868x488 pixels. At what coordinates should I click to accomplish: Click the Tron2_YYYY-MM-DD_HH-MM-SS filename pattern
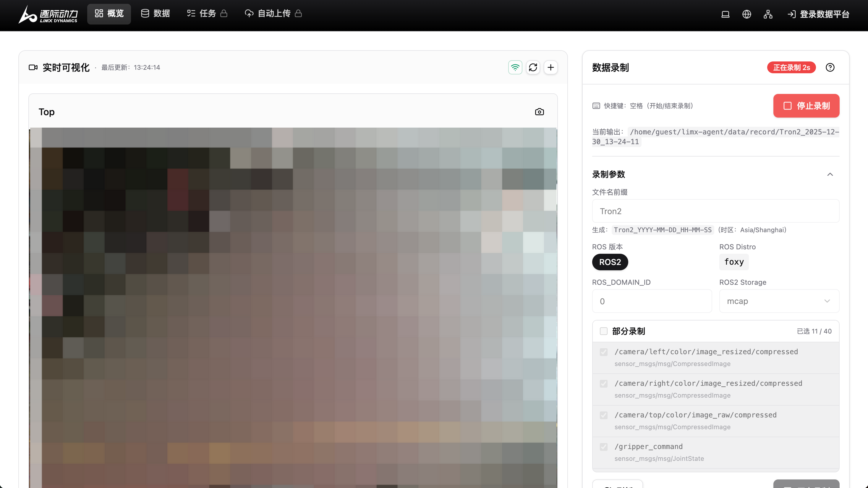point(663,230)
